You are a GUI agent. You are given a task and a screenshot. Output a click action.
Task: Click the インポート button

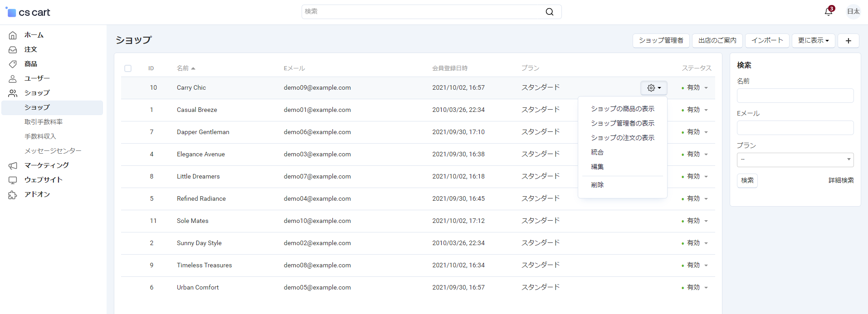[767, 40]
